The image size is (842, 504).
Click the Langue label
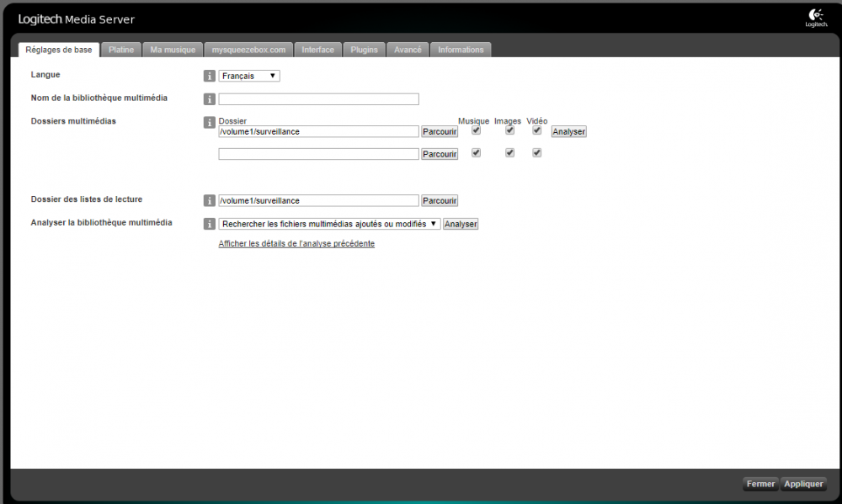pyautogui.click(x=45, y=75)
